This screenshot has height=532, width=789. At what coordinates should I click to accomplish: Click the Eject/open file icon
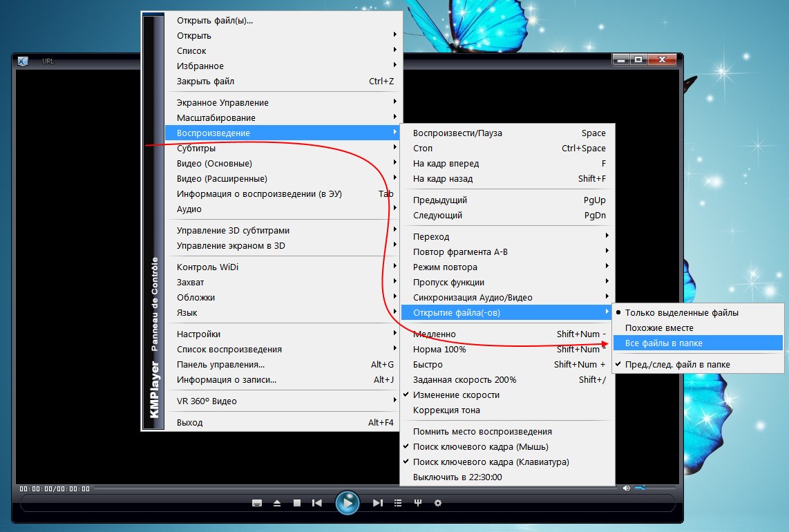[x=277, y=503]
